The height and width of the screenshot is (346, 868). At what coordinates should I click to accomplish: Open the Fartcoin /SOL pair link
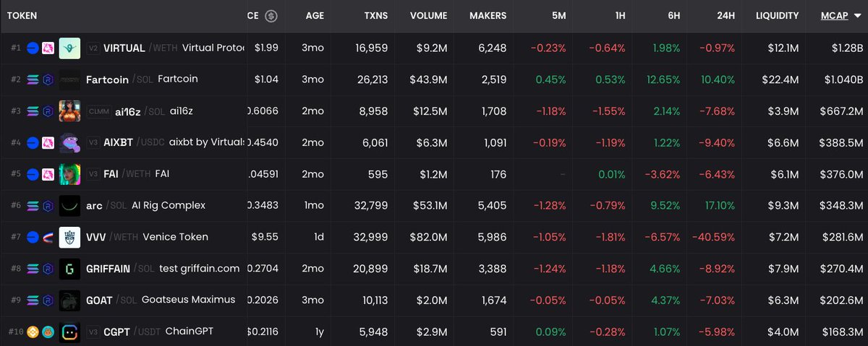(119, 79)
